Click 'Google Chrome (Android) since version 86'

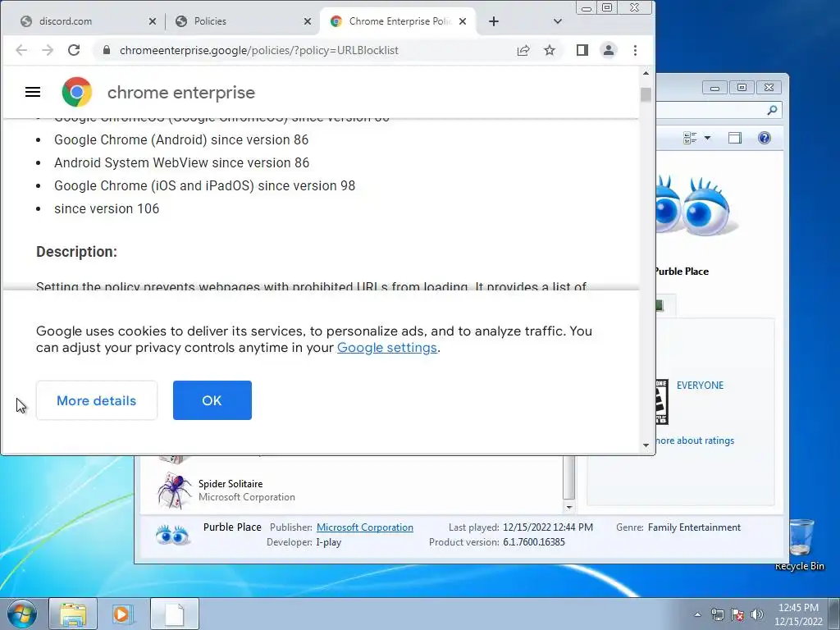pos(181,139)
